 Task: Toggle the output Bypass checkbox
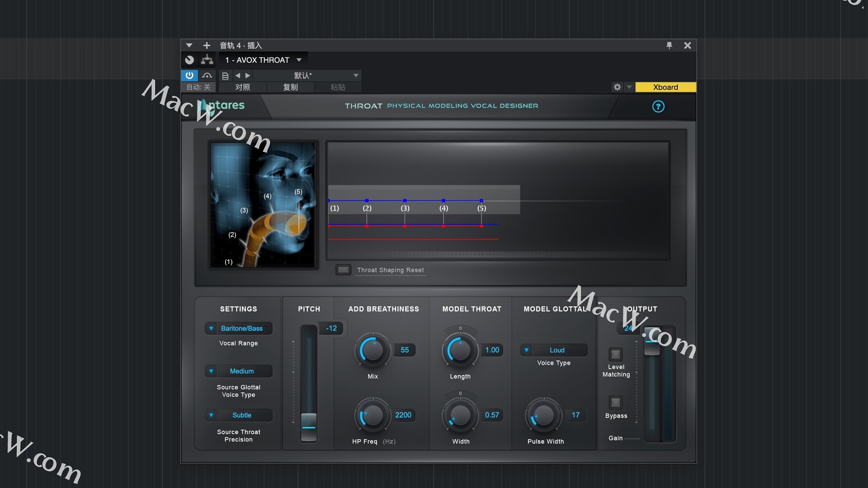pyautogui.click(x=615, y=402)
